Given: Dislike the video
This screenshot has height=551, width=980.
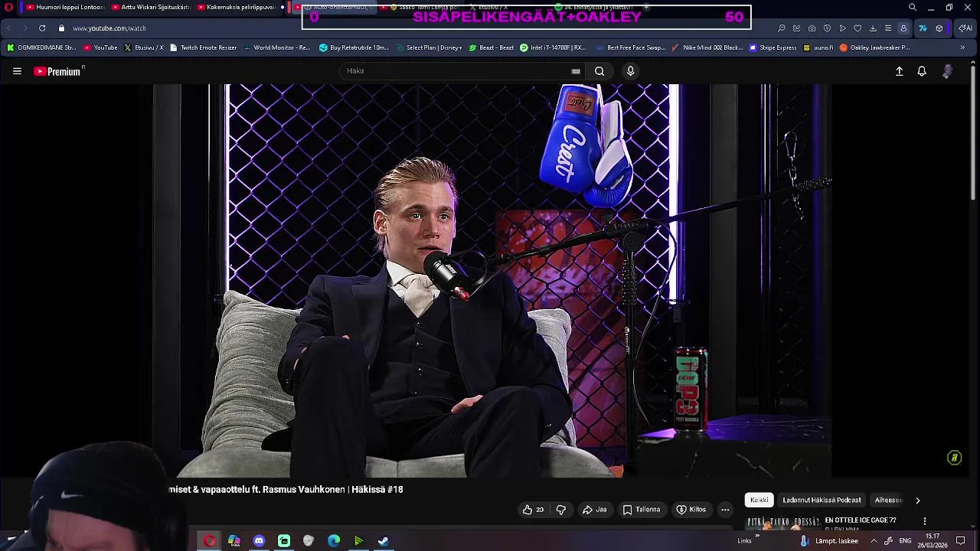Looking at the screenshot, I should (x=560, y=510).
